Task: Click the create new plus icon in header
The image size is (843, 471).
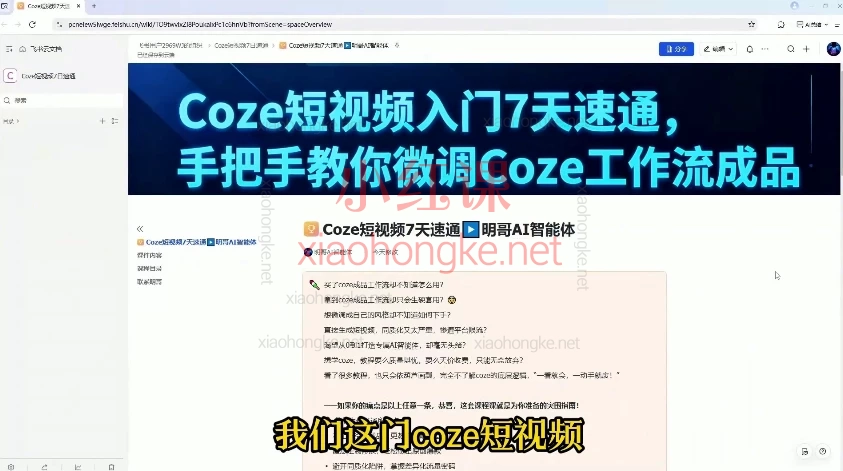Action: pos(806,49)
